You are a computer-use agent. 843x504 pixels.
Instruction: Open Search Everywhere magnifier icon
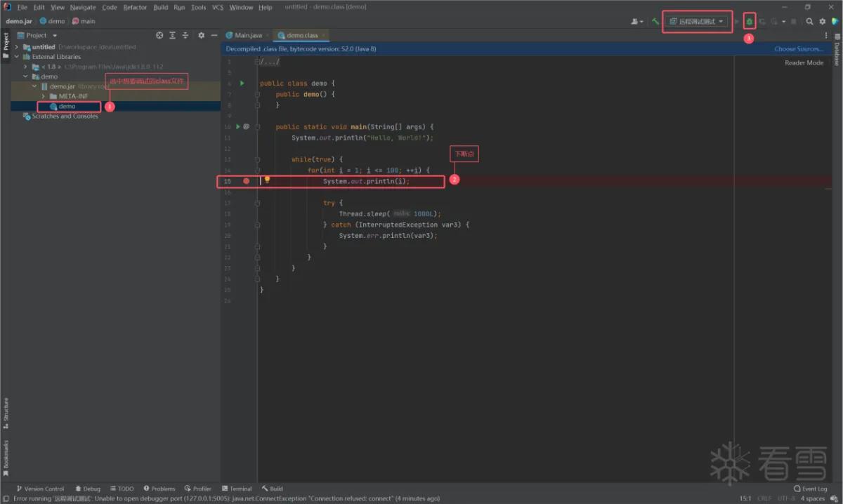pos(809,22)
